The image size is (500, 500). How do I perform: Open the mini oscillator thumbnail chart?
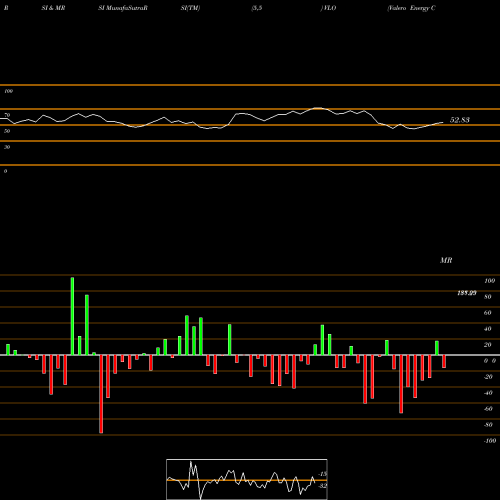(247, 479)
